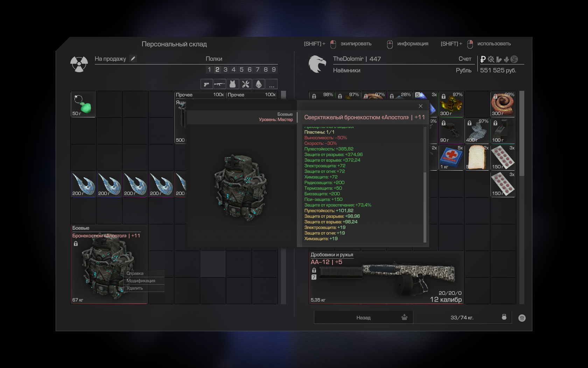Filter shelf by assault rifle icon
588x368 pixels.
pos(219,84)
